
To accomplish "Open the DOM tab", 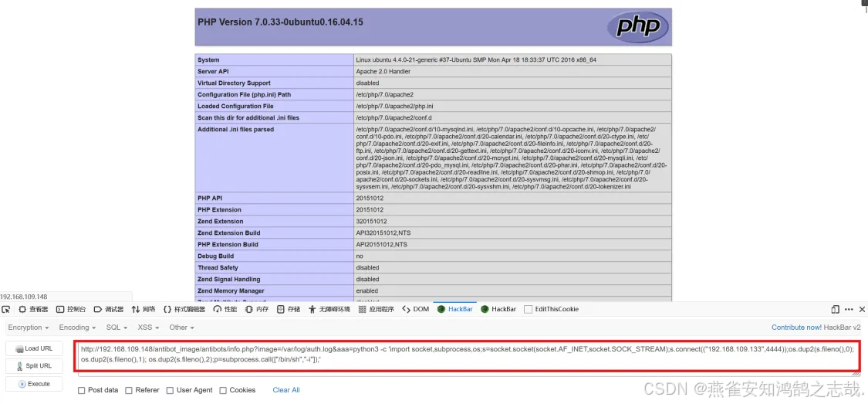I will [415, 309].
